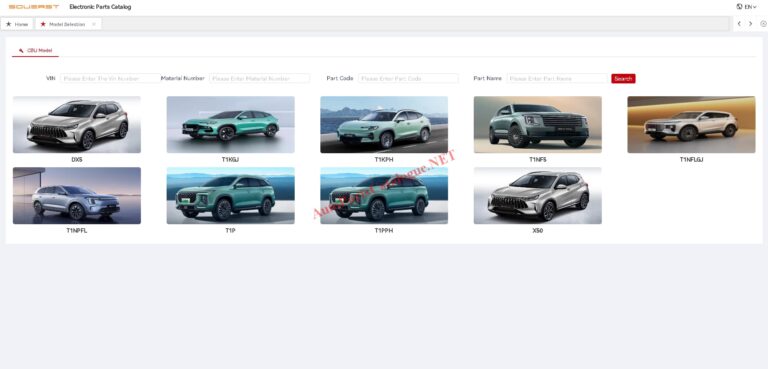Click the Material Number input field
This screenshot has height=369, width=768.
tap(259, 78)
